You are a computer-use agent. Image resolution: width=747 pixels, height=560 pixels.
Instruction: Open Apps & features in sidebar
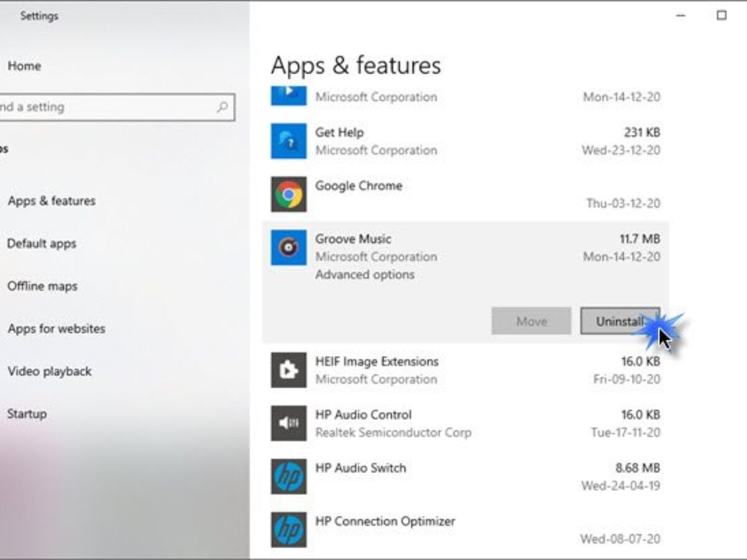(x=52, y=201)
